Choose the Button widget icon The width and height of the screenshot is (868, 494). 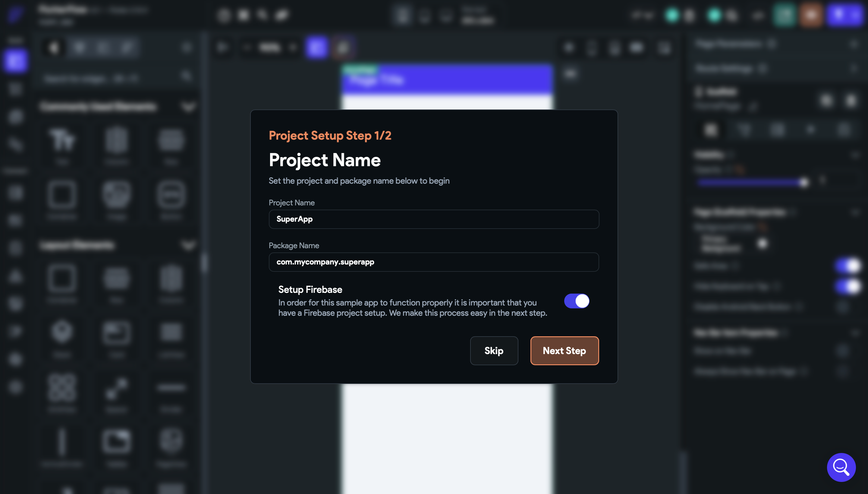click(x=171, y=195)
